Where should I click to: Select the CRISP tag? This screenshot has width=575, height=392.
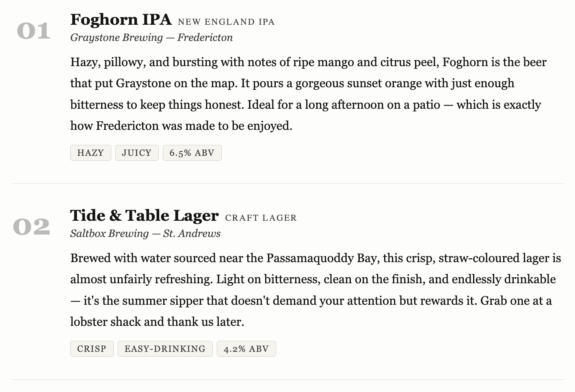[91, 349]
